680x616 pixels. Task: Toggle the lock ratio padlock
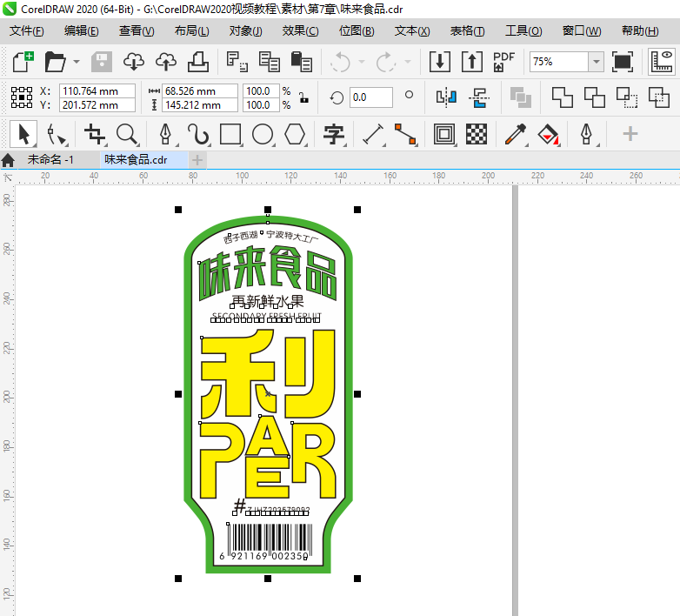pos(303,97)
